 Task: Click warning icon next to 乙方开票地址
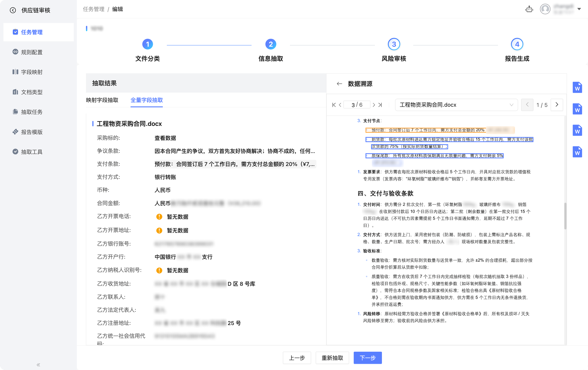(159, 230)
